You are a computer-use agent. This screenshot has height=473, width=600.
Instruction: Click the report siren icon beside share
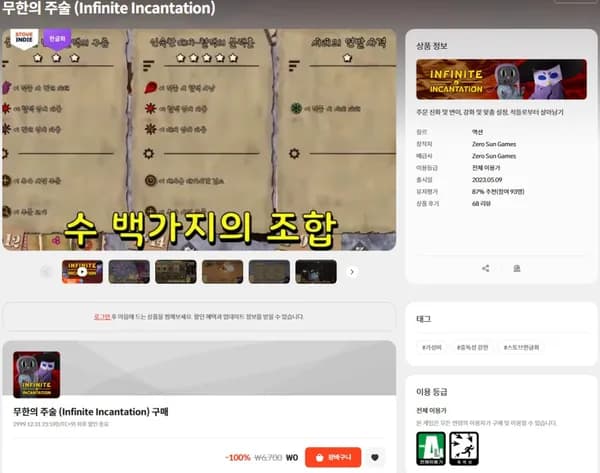pyautogui.click(x=517, y=268)
